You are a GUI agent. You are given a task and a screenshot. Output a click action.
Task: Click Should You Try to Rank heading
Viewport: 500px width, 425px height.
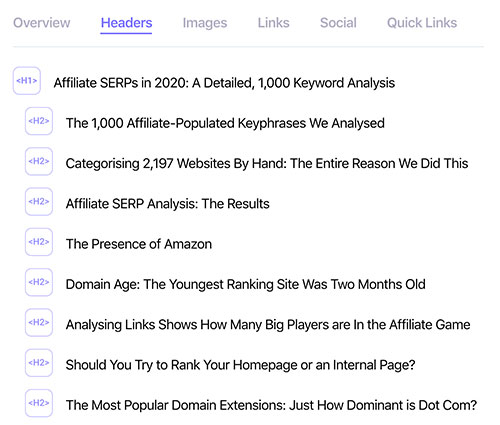tap(240, 365)
